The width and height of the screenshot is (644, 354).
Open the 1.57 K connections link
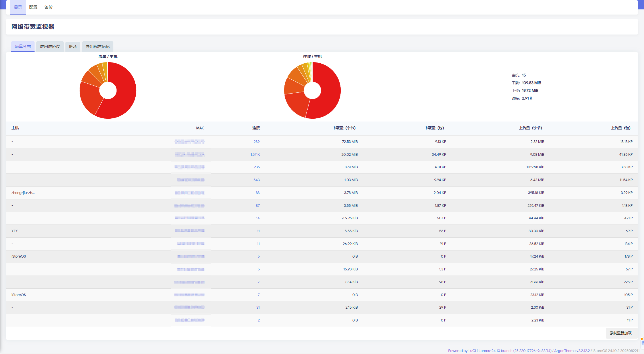pyautogui.click(x=255, y=154)
